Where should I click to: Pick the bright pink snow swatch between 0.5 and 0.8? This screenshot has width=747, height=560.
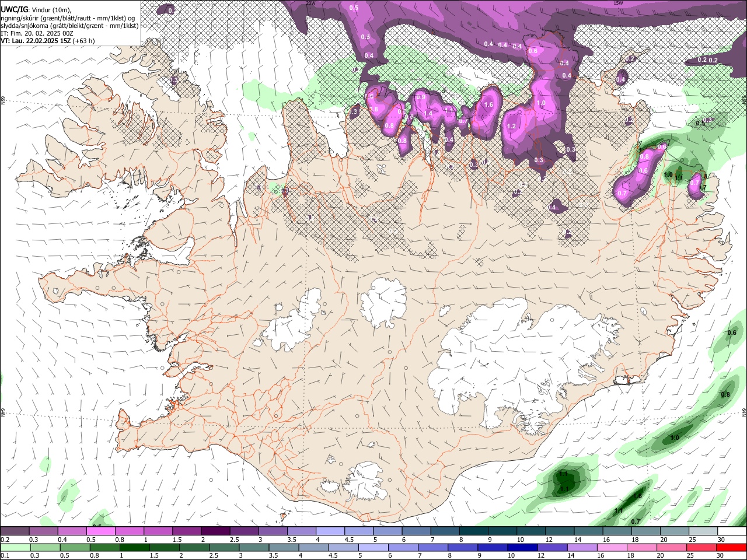point(100,531)
